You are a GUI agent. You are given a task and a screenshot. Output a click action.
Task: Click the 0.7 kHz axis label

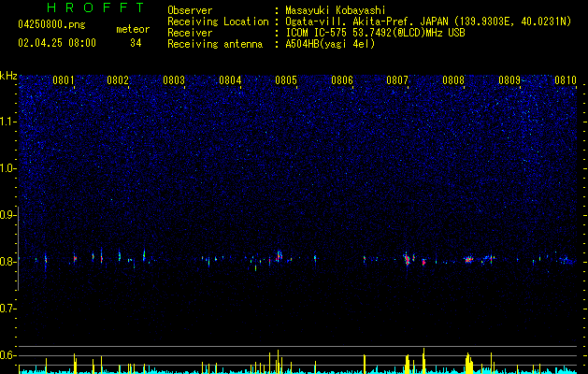point(7,309)
